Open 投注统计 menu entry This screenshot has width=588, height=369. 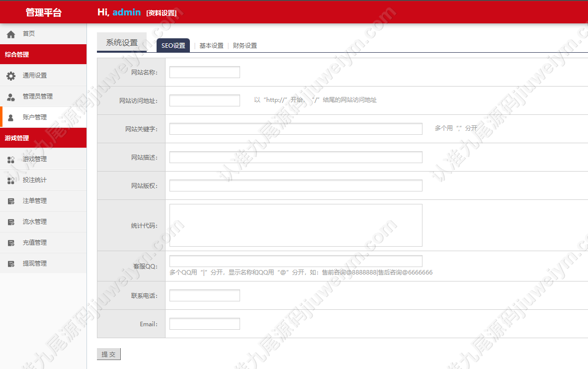[43, 180]
